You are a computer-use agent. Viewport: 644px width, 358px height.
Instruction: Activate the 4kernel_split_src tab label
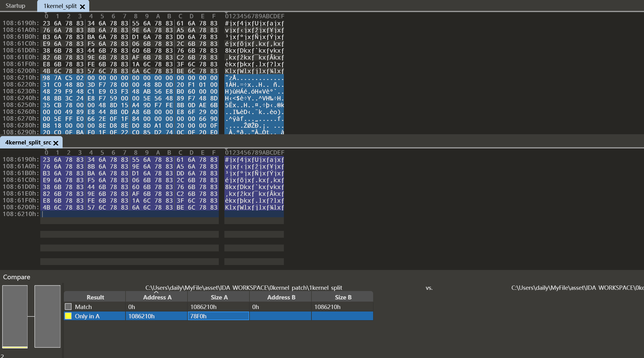tap(28, 143)
